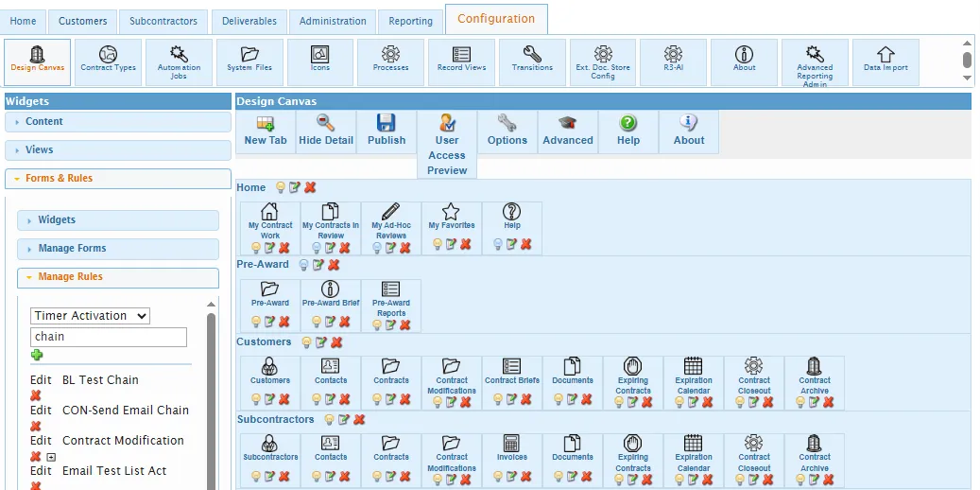Switch to the Deliverables tab
The width and height of the screenshot is (980, 490).
(x=249, y=21)
